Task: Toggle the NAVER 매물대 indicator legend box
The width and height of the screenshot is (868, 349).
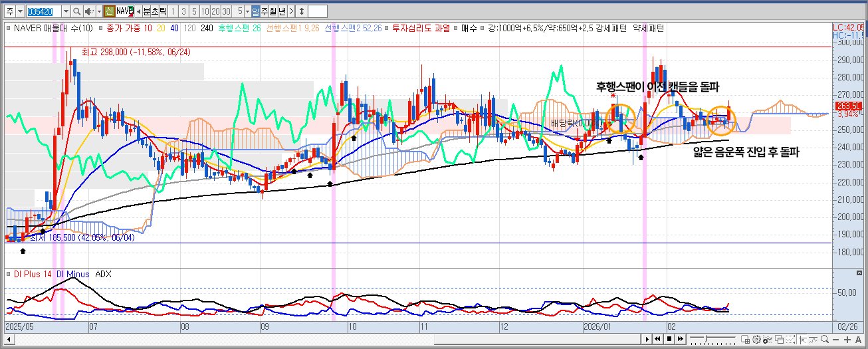Action: coord(7,29)
